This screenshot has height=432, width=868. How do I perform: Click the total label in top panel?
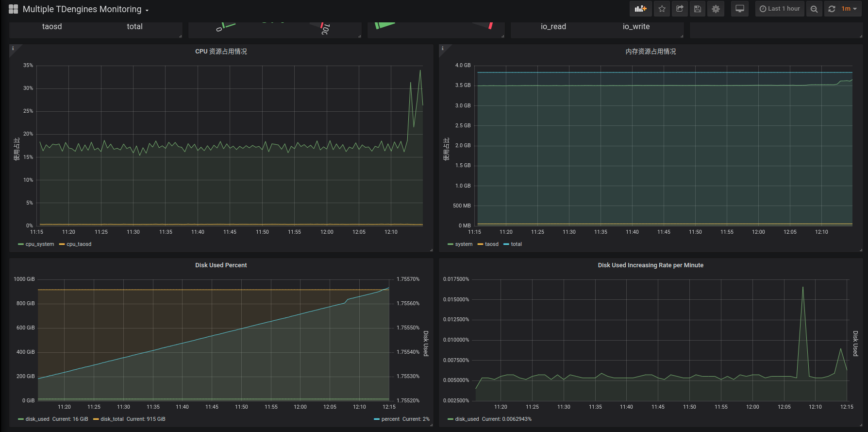[135, 27]
